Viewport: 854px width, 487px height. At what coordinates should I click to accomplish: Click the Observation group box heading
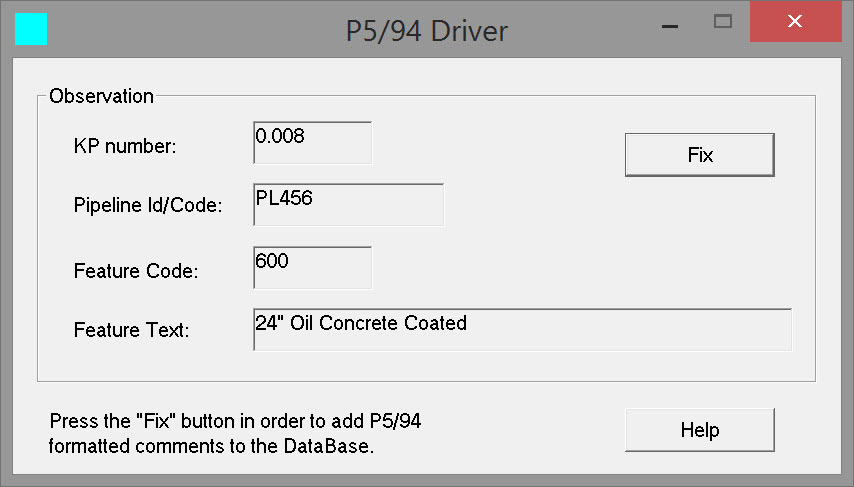101,96
